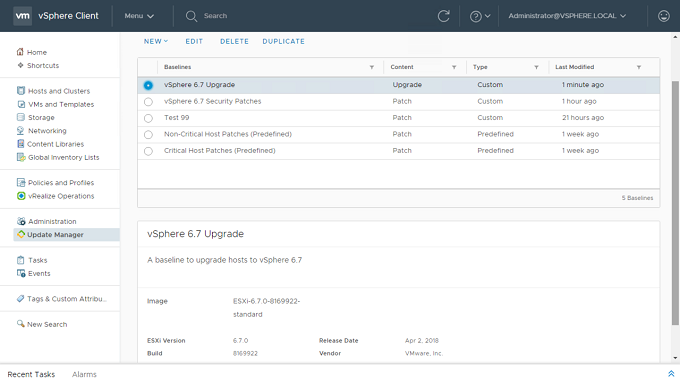Click the scrollbar down arrow
Image resolution: width=680 pixels, height=382 pixels.
(x=675, y=358)
